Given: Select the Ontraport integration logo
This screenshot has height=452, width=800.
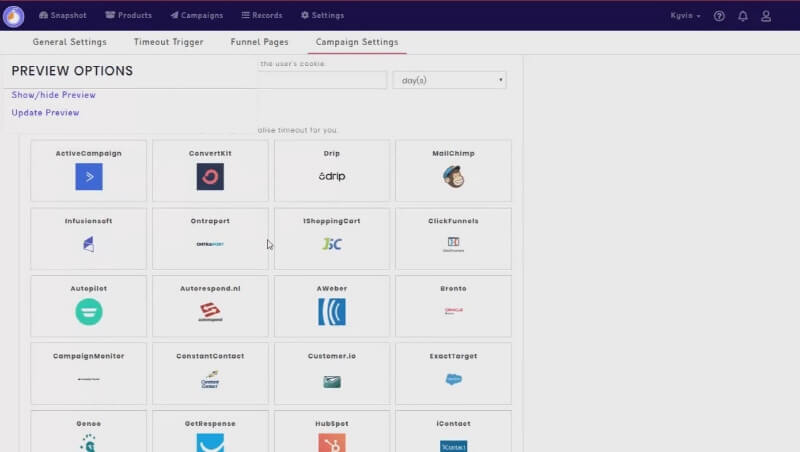Looking at the screenshot, I should (210, 244).
